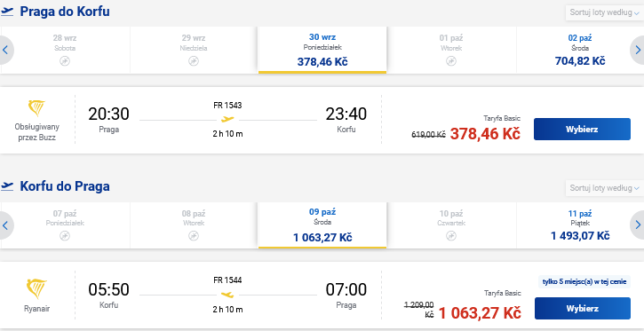644x331 pixels.
Task: Select the 09 paź Środa date tab
Action: click(x=322, y=225)
